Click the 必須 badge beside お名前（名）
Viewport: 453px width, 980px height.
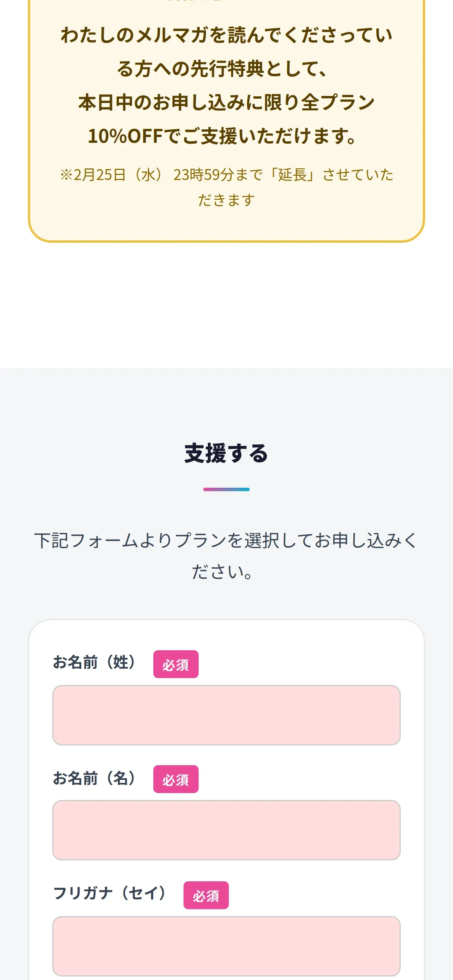176,779
